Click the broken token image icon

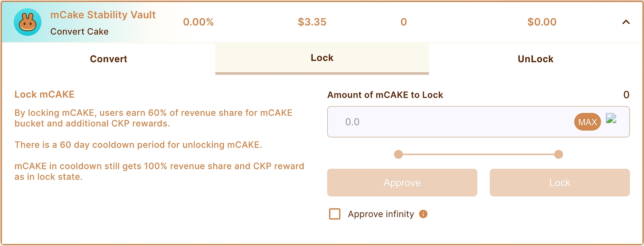[611, 118]
